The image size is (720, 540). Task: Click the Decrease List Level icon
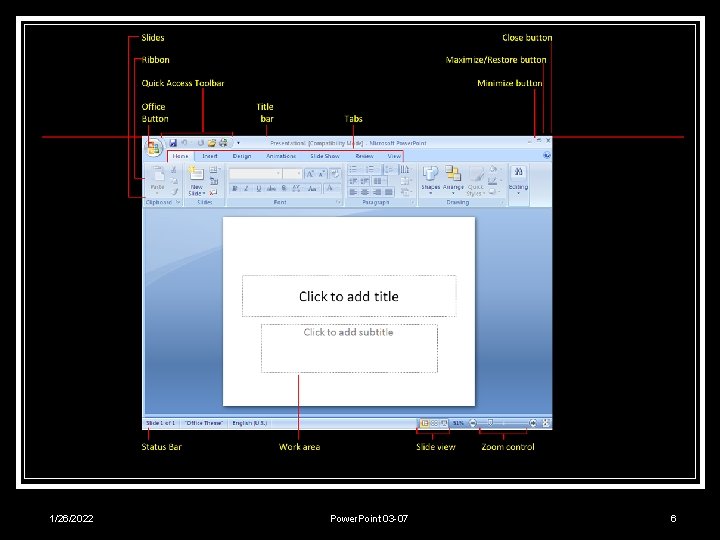coord(354,181)
